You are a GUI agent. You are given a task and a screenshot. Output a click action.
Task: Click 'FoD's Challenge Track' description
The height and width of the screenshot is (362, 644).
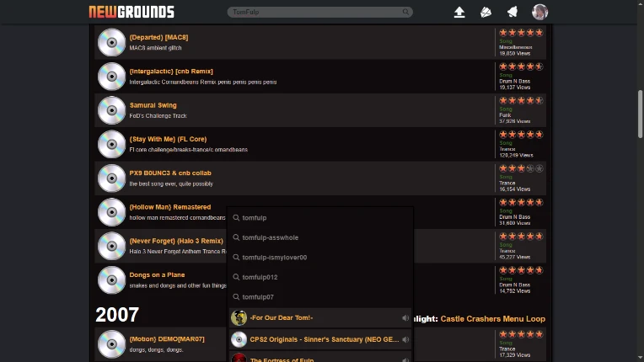[158, 116]
